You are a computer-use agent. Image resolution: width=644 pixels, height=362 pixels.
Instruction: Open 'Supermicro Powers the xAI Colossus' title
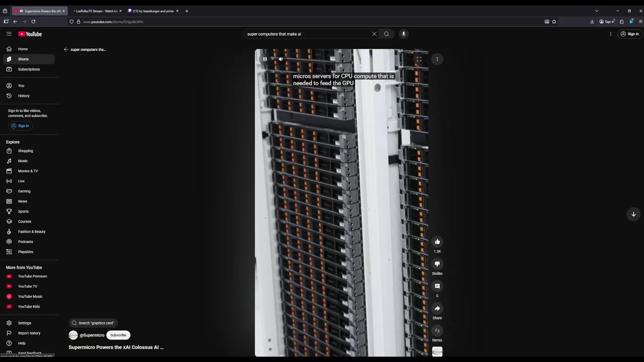116,347
